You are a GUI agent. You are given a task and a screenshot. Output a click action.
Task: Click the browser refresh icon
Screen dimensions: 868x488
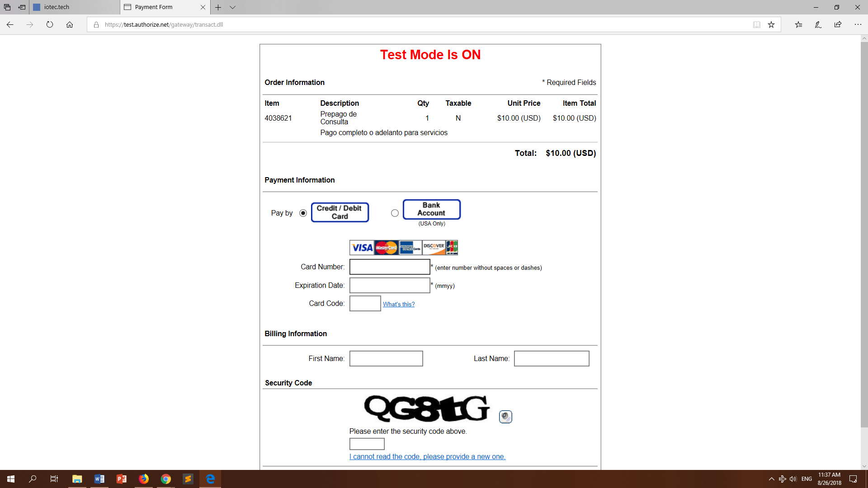(50, 25)
